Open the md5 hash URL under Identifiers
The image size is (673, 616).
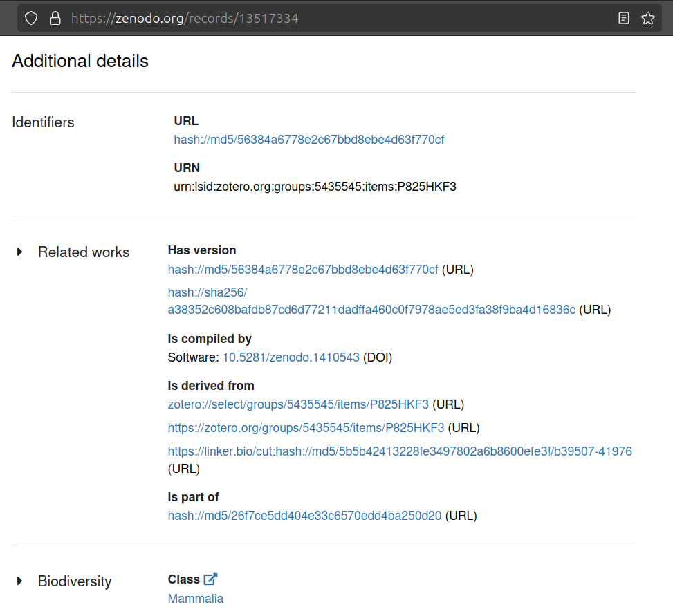pos(308,139)
